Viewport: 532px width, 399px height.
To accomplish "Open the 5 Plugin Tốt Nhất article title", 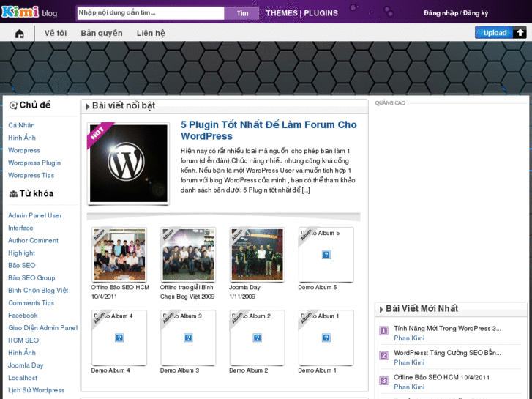I will click(x=269, y=130).
